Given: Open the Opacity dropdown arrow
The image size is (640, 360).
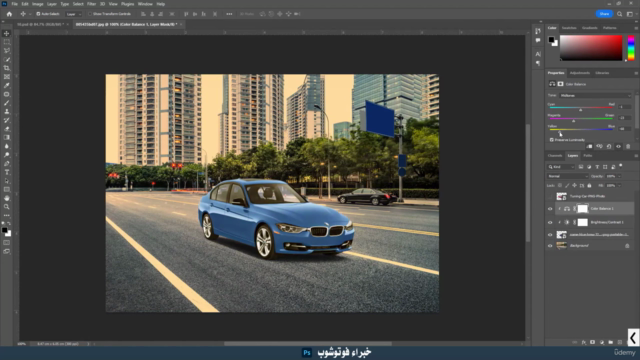Looking at the screenshot, I should pyautogui.click(x=619, y=176).
